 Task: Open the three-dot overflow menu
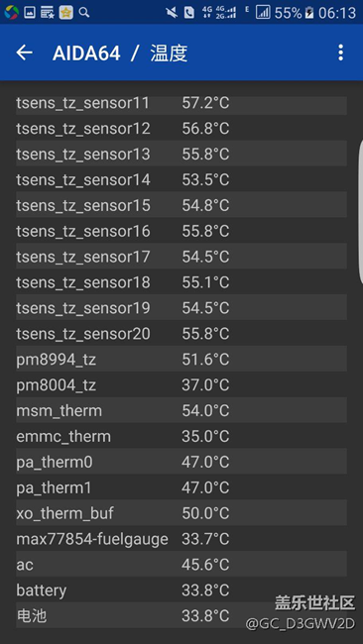pyautogui.click(x=340, y=53)
